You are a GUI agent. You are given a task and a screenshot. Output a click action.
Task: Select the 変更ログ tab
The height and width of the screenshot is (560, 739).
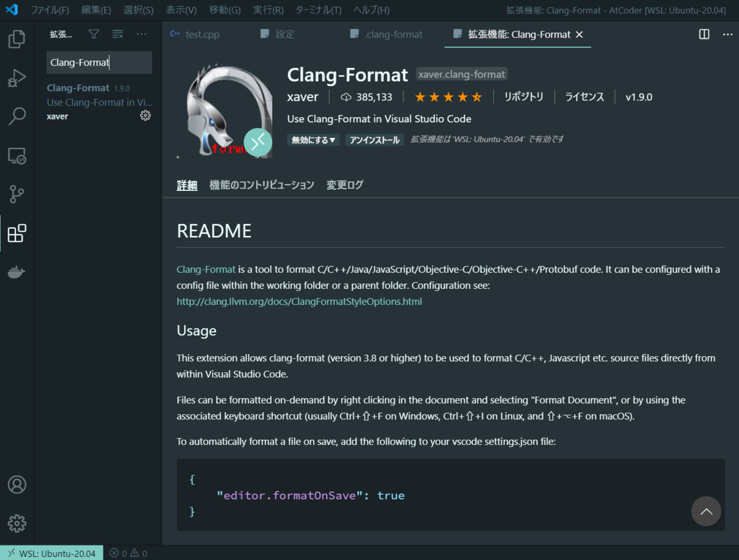(x=345, y=185)
